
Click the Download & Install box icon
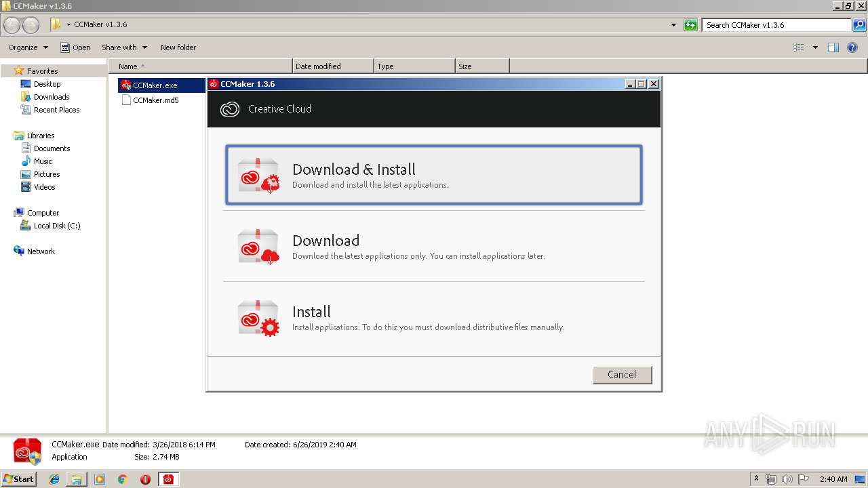(258, 175)
